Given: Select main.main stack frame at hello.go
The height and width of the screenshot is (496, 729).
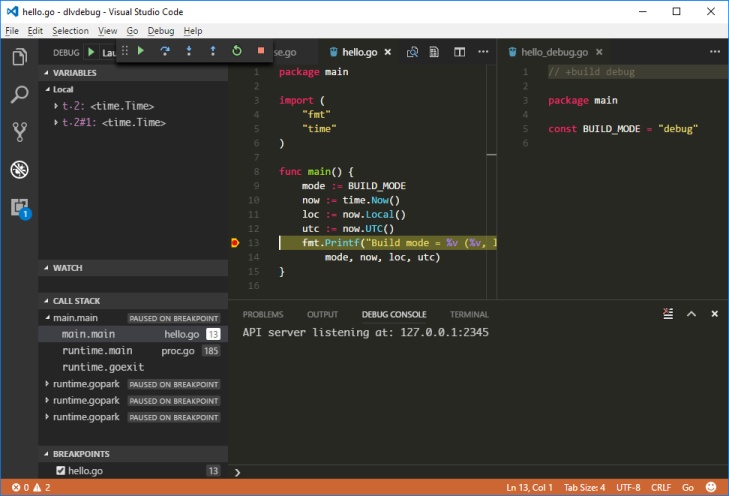Looking at the screenshot, I should tap(133, 334).
